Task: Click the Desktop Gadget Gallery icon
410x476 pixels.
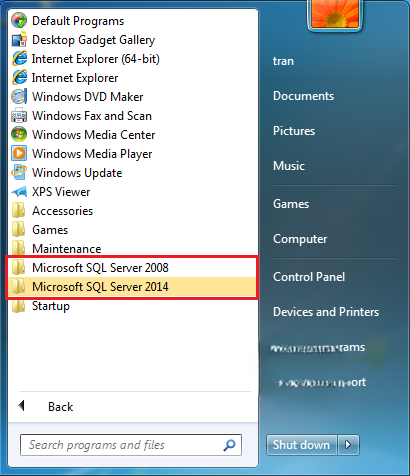Action: coord(19,40)
